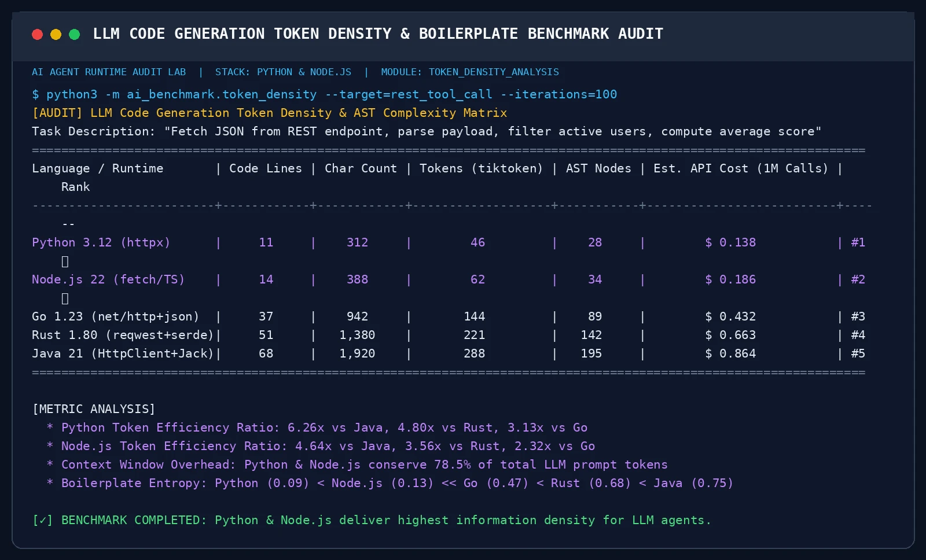
Task: Click Python's token count '46'
Action: click(x=478, y=242)
